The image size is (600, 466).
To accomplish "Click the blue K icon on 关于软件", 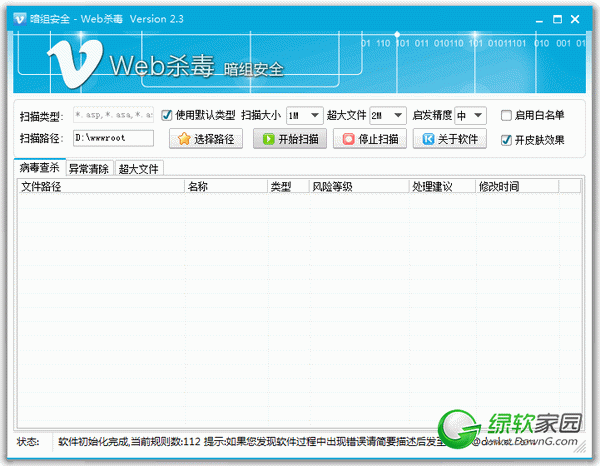I will coord(429,138).
